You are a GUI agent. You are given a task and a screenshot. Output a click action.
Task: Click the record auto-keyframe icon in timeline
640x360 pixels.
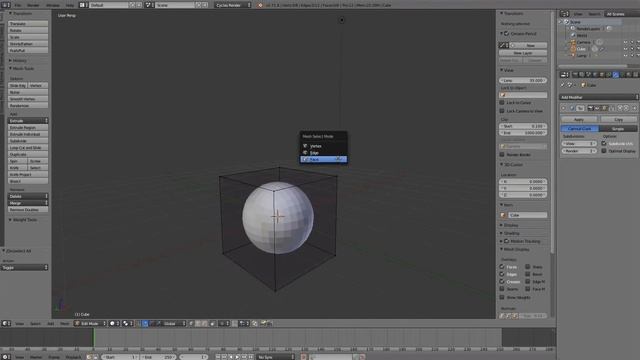tap(304, 357)
